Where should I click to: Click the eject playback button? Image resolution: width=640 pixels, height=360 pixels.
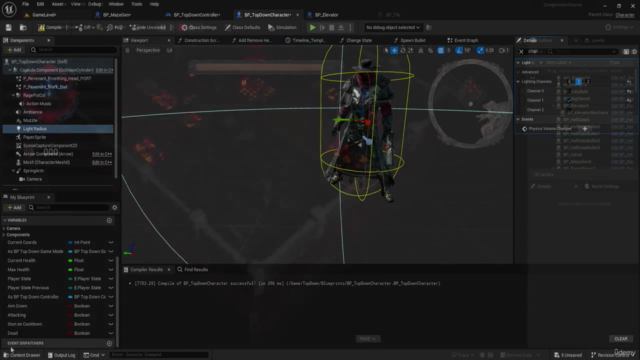(x=341, y=27)
